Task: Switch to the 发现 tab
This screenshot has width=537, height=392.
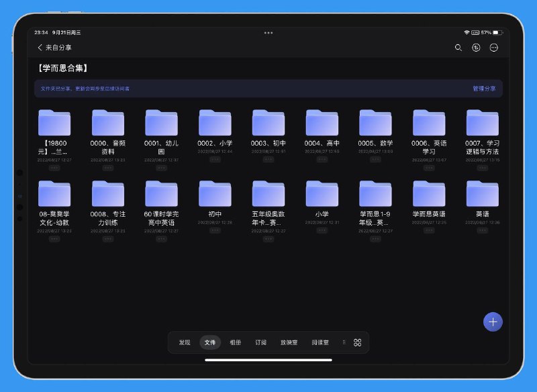Action: coord(185,342)
